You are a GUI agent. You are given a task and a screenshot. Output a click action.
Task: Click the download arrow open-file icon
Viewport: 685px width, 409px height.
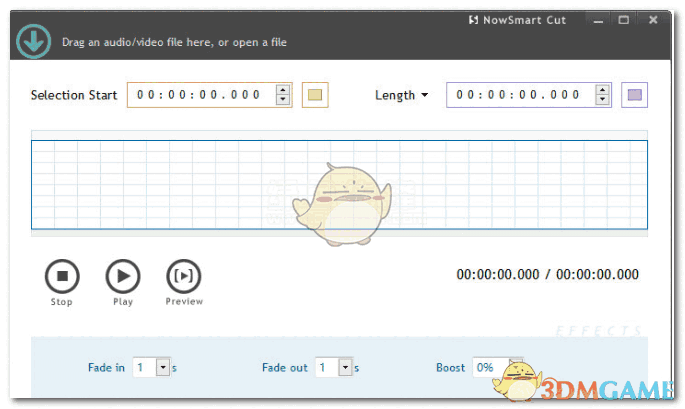34,41
